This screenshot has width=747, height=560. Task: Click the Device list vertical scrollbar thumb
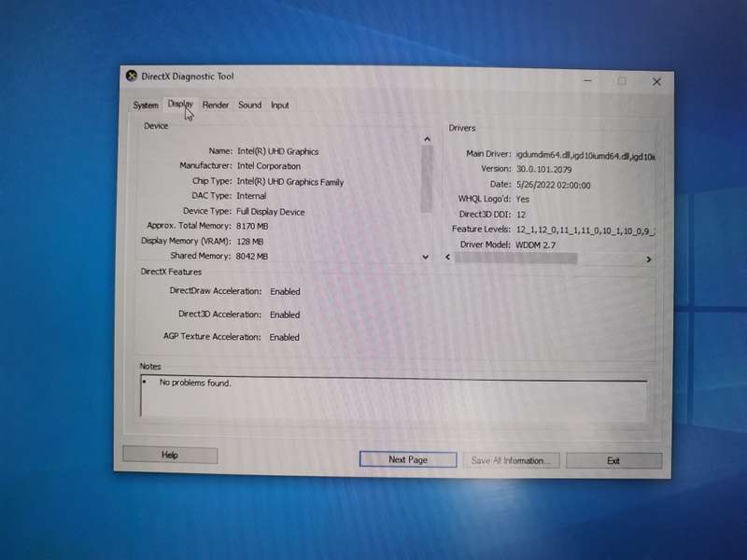coord(427,178)
